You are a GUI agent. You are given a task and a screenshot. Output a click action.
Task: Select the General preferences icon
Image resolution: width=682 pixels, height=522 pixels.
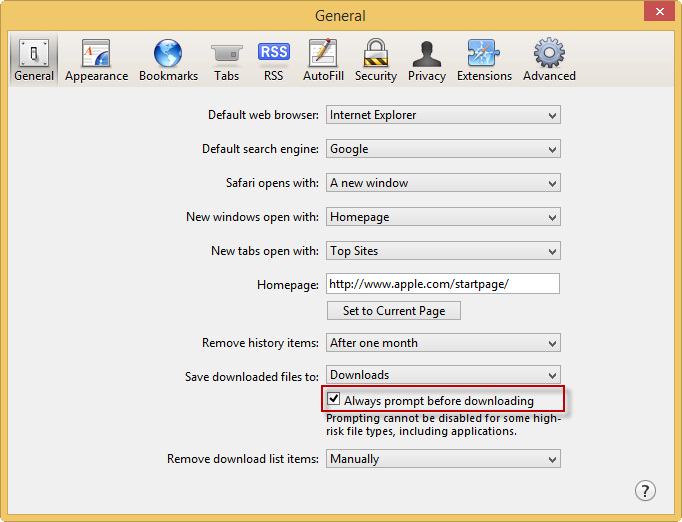34,60
